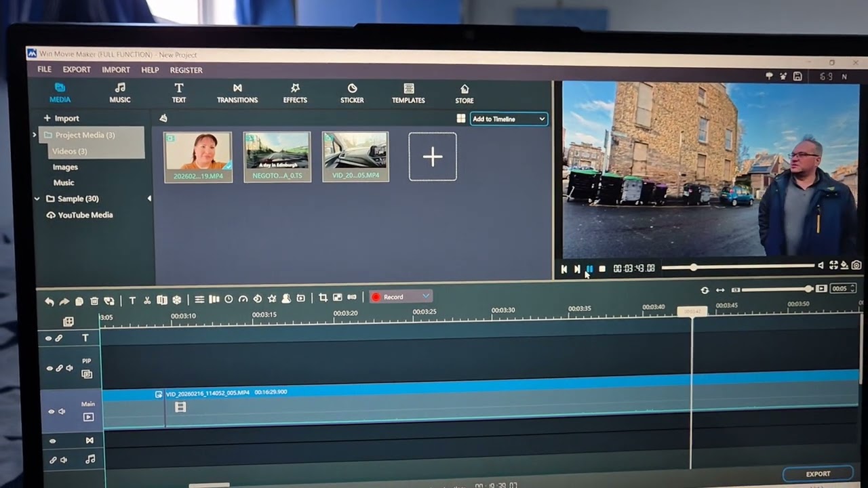Screen dimensions: 868x488
Task: Toggle link lock on the PIP track
Action: (x=59, y=368)
